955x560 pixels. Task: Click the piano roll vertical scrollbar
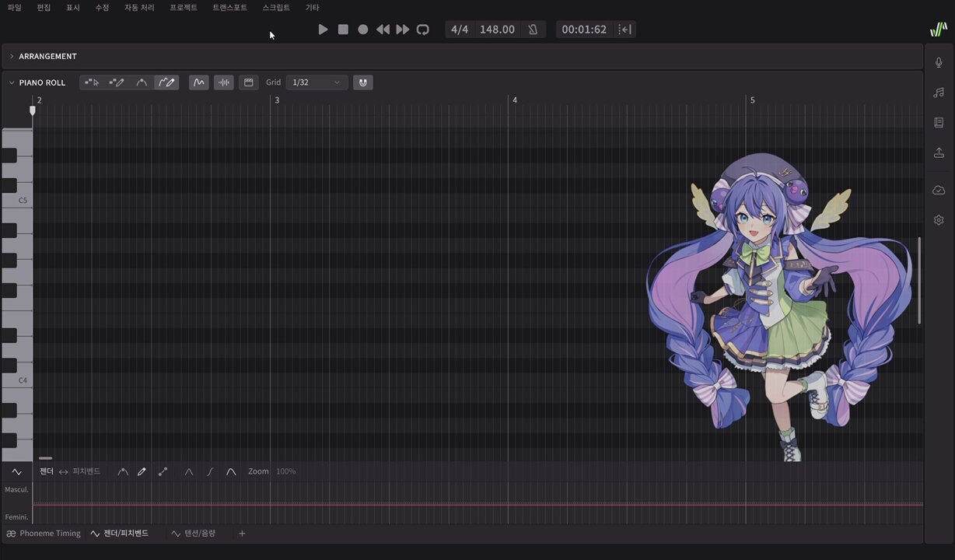pyautogui.click(x=919, y=281)
